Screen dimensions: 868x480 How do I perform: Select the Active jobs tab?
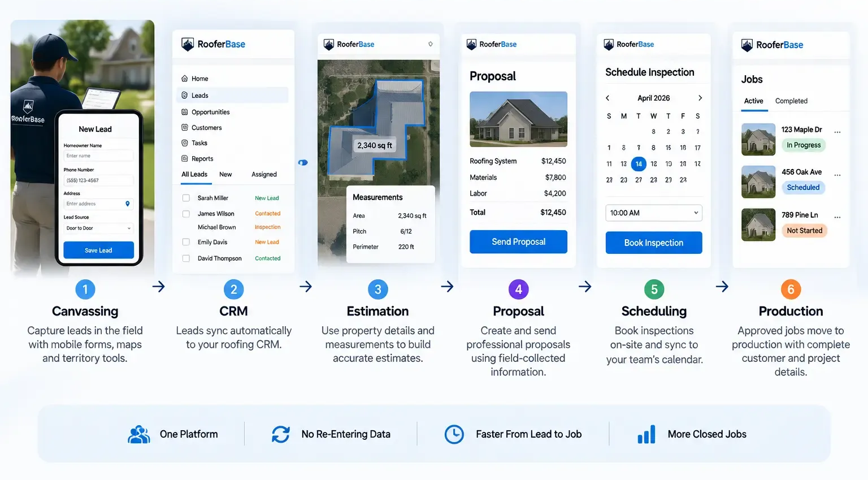coord(753,101)
